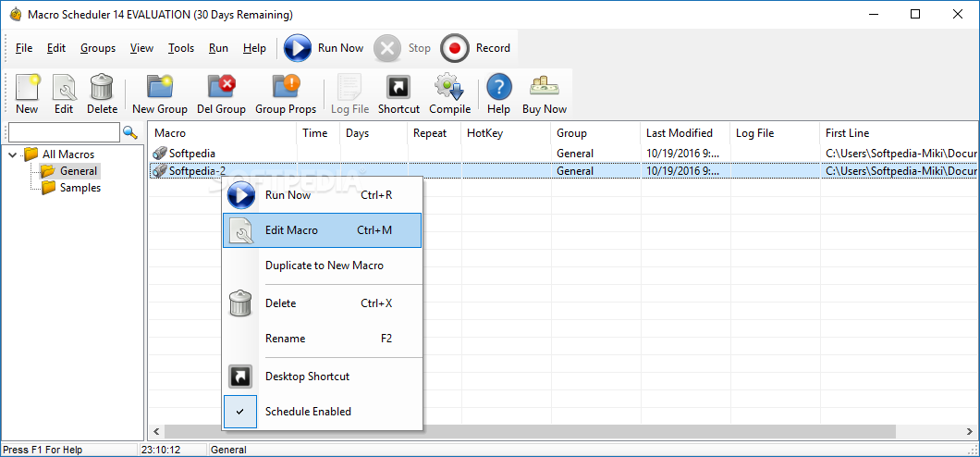This screenshot has height=457, width=980.
Task: Click Group cell 'General' in Softpedia row
Action: pos(575,154)
